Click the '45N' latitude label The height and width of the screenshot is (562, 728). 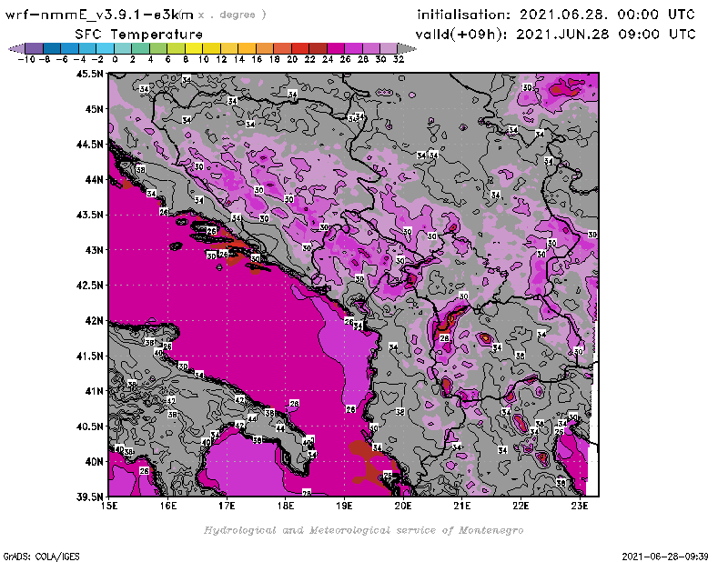(x=94, y=109)
